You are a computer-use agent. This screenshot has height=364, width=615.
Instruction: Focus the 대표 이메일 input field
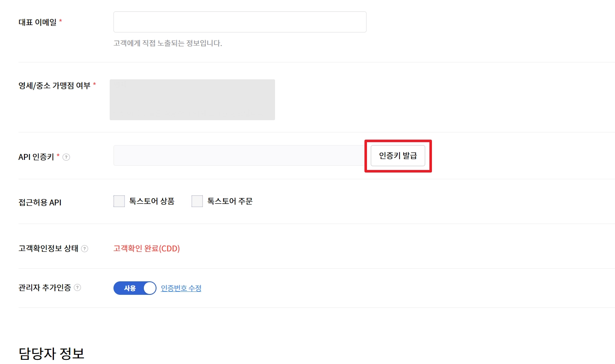point(240,22)
